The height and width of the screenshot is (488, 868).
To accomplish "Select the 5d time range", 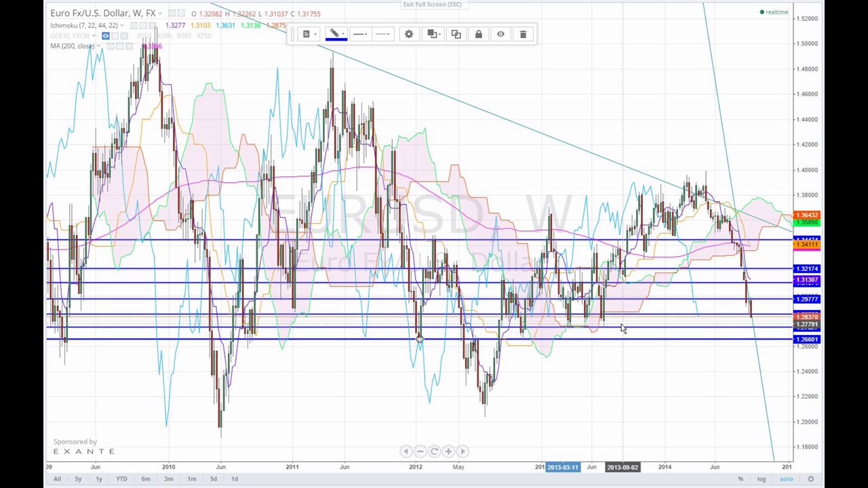I will point(214,479).
